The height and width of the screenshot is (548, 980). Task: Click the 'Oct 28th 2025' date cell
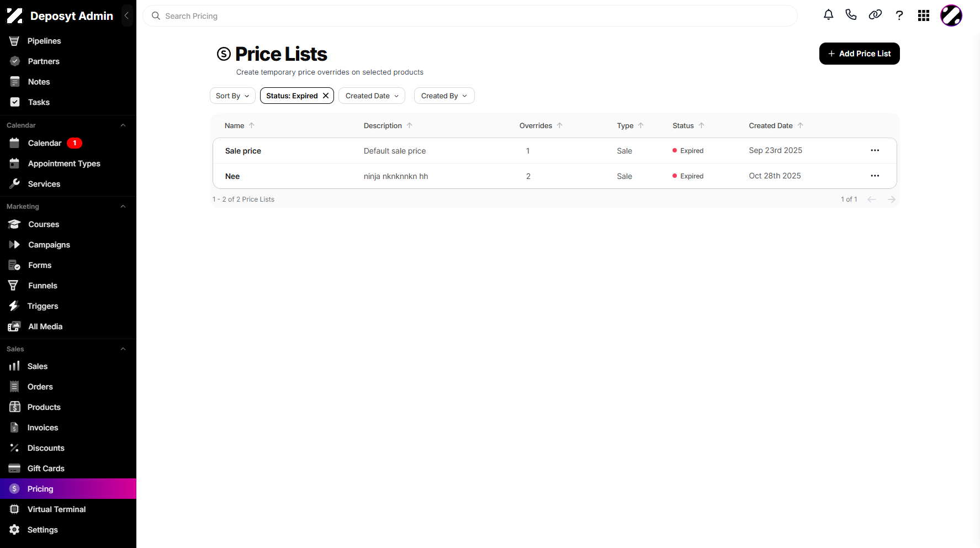775,176
